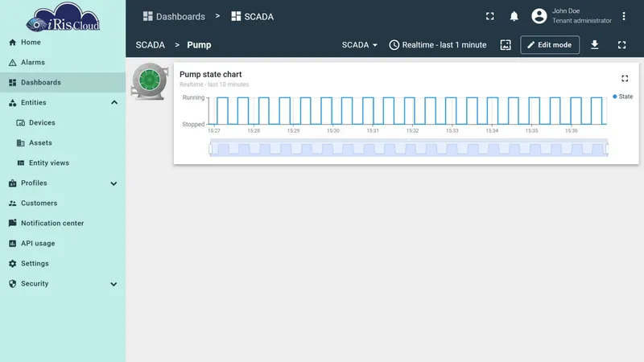Viewport: 644px width, 362px height.
Task: Toggle the State legend item
Action: (622, 97)
